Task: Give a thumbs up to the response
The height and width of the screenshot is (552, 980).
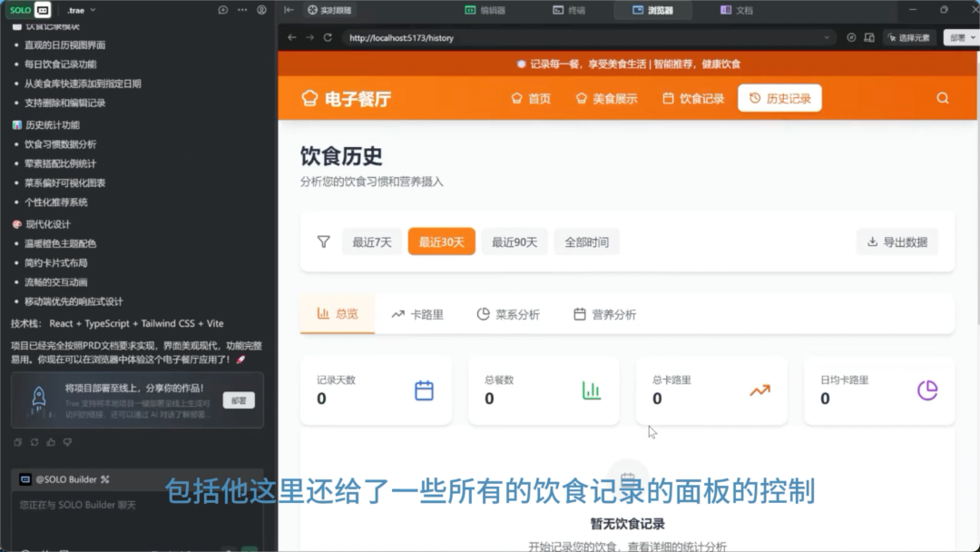Action: tap(51, 442)
